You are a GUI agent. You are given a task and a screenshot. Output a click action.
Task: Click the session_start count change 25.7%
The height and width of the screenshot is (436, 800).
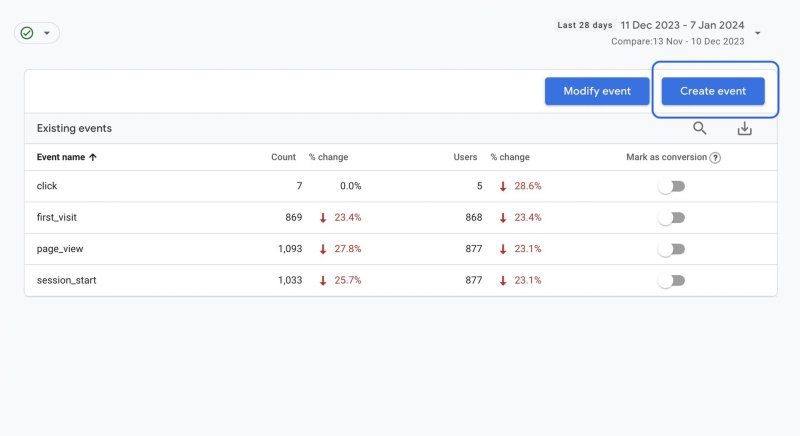click(x=347, y=280)
